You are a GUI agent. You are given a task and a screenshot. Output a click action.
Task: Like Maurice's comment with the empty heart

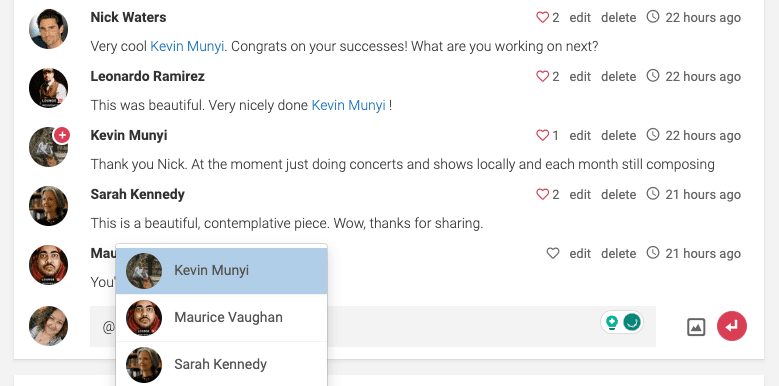[x=553, y=253]
